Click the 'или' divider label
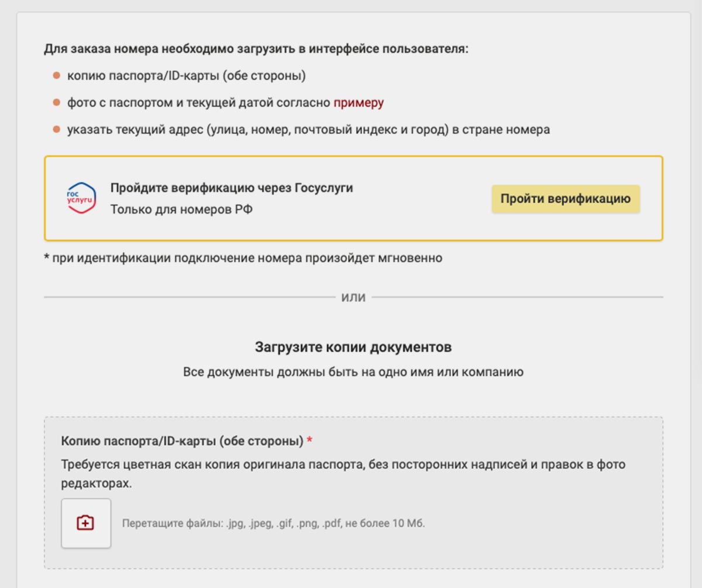This screenshot has height=588, width=702. click(x=353, y=297)
